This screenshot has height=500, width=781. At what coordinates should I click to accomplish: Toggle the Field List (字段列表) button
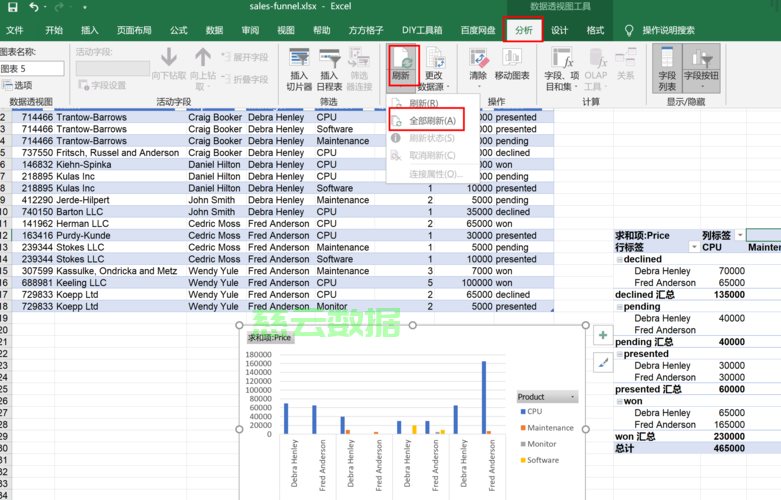(x=667, y=69)
